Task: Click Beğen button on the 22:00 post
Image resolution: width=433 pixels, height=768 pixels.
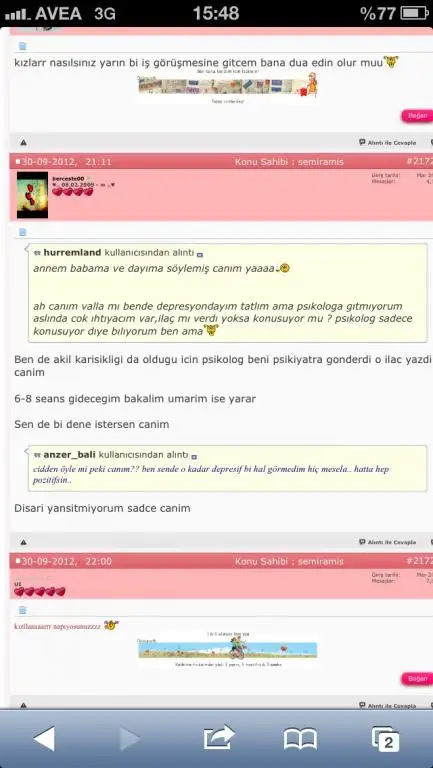Action: pyautogui.click(x=417, y=679)
